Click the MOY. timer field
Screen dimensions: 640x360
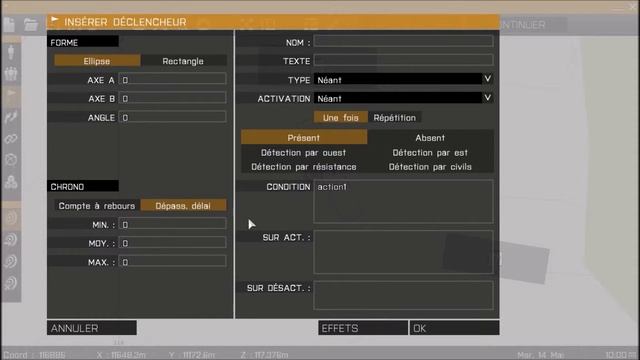(172, 243)
